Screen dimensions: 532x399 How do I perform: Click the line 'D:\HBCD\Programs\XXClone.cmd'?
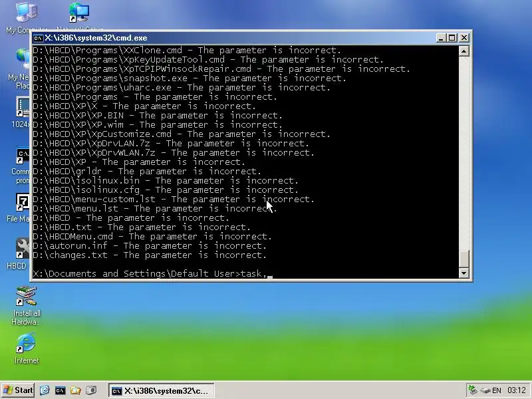click(187, 51)
